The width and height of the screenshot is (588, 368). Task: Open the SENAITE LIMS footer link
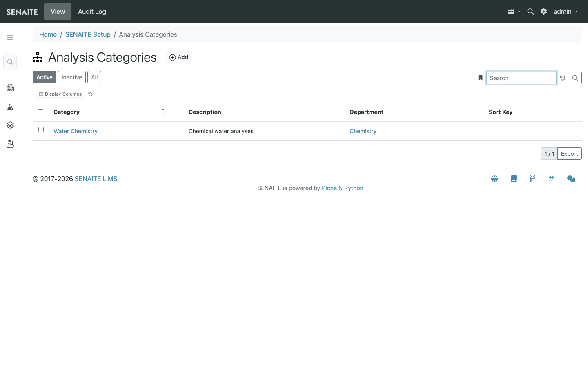[96, 179]
